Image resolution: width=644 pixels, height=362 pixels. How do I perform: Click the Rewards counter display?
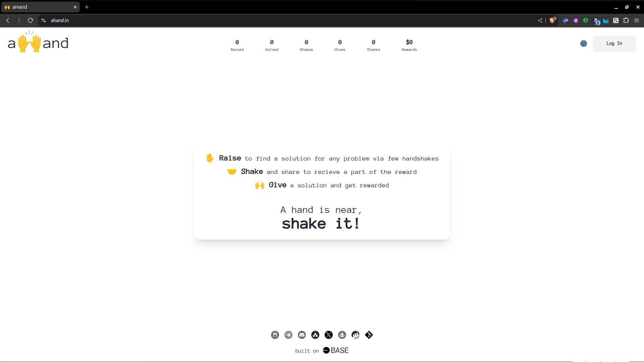click(x=409, y=45)
